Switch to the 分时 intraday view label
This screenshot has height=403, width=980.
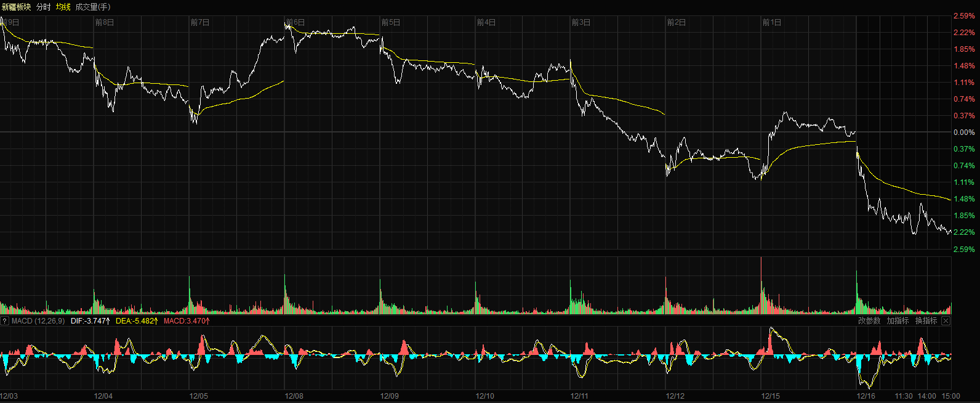(x=44, y=7)
